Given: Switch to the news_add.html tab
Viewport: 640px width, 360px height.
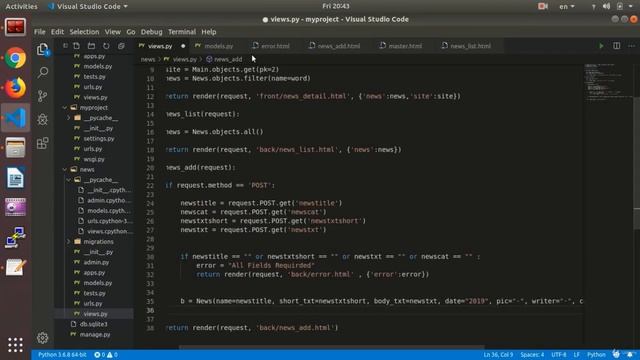Looking at the screenshot, I should point(338,46).
